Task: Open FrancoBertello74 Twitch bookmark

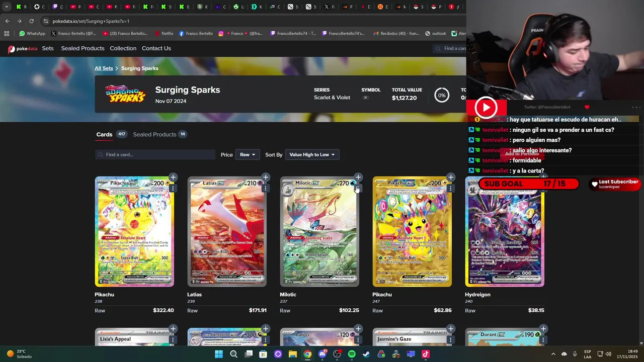Action: [293, 34]
